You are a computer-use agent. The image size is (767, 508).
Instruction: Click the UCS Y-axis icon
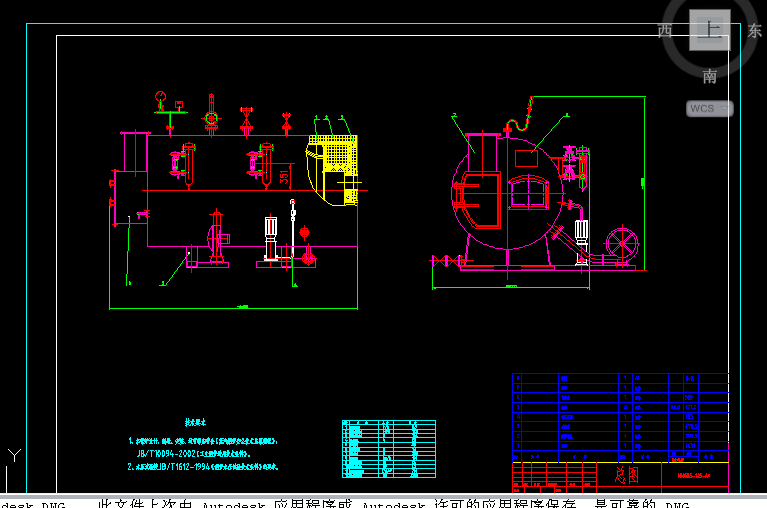click(x=14, y=456)
